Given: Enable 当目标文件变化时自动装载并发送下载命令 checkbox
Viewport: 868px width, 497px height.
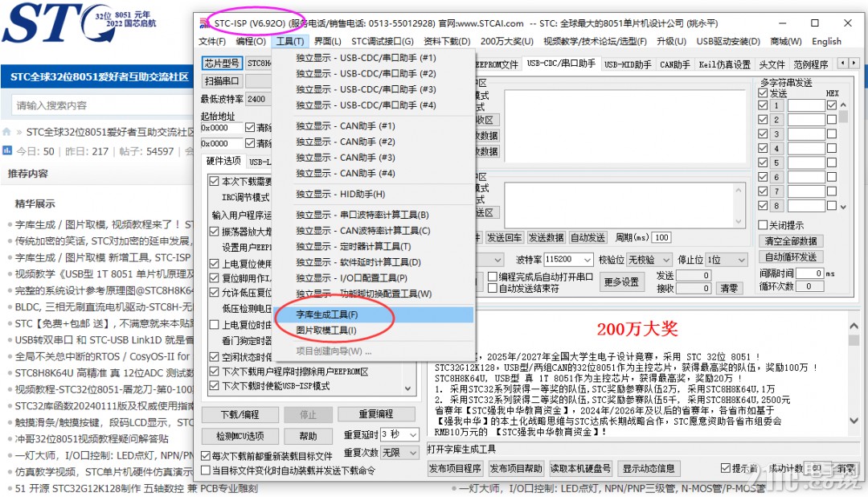Looking at the screenshot, I should (206, 470).
